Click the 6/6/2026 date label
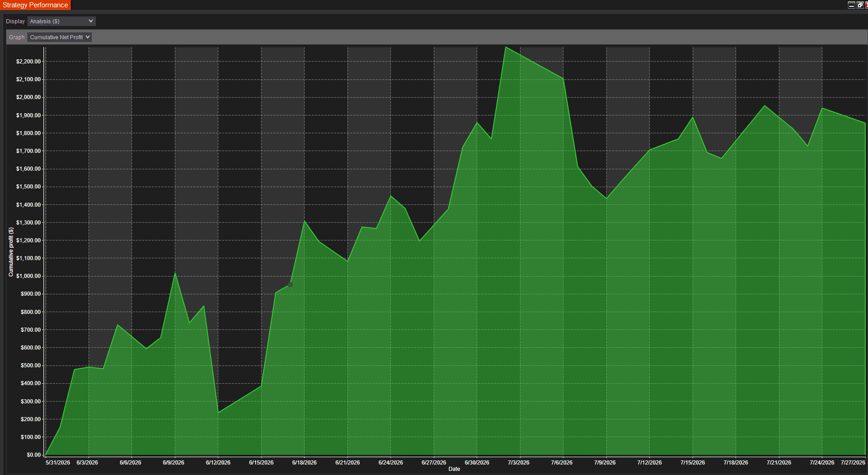This screenshot has height=475, width=868. 131,463
